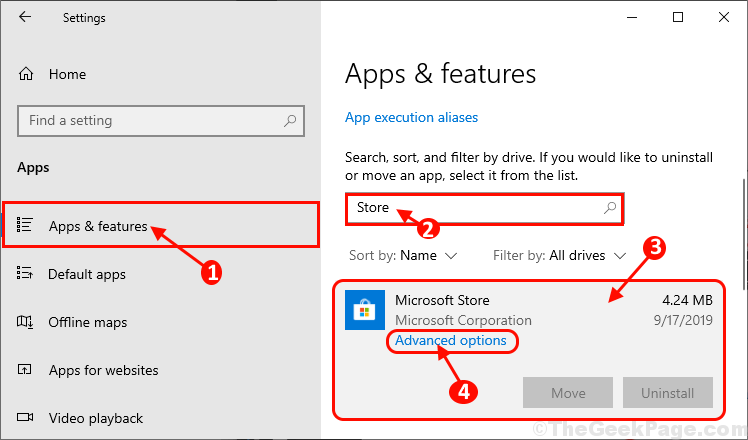Expand the Sort by Name dropdown
Viewport: 748px width, 440px height.
[x=403, y=256]
